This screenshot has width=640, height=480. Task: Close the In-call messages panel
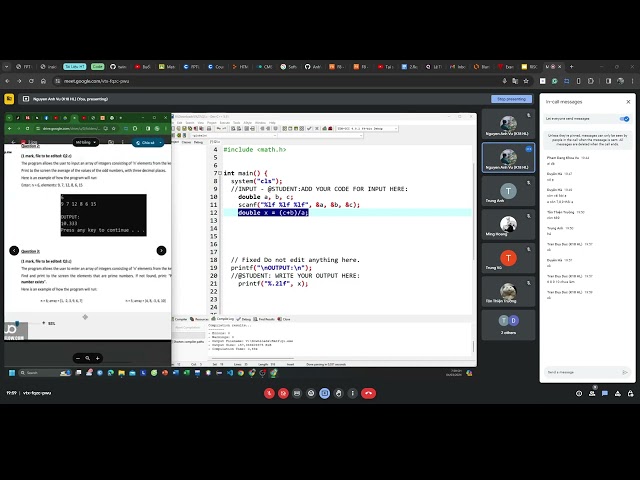click(628, 102)
